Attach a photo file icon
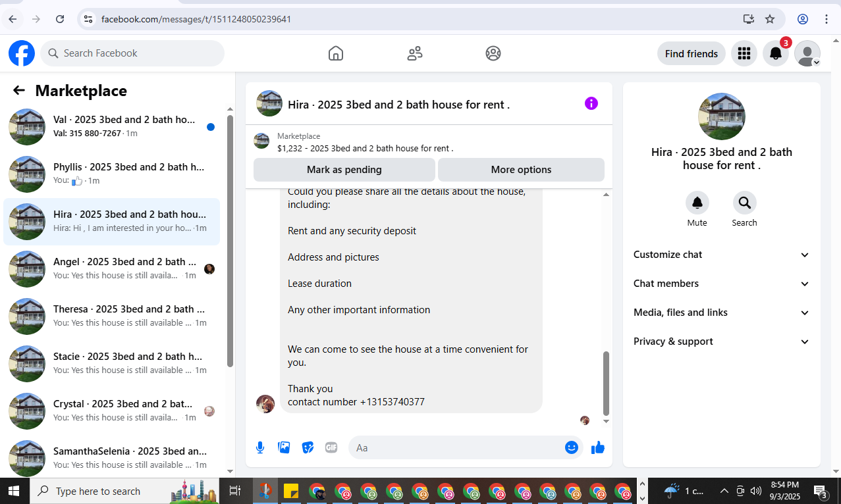This screenshot has width=841, height=504. (284, 447)
